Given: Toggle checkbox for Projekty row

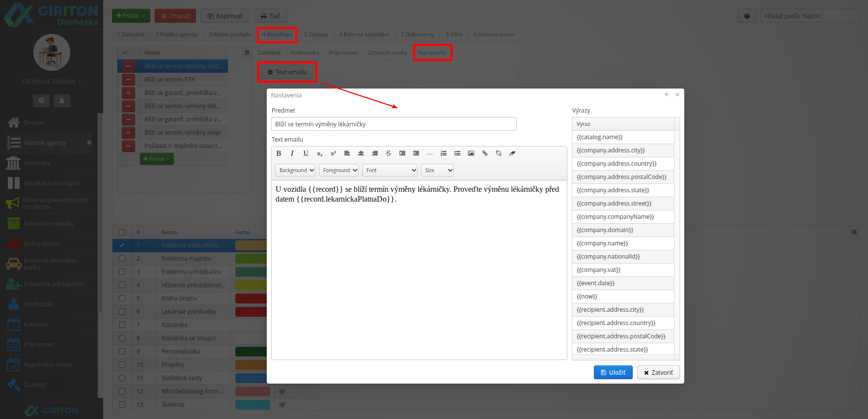Looking at the screenshot, I should [x=122, y=364].
